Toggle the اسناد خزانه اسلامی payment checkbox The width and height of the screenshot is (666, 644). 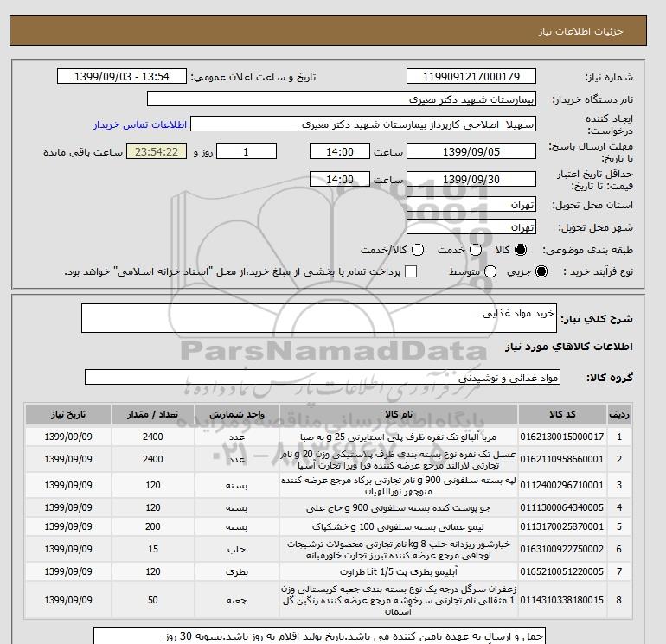(411, 271)
